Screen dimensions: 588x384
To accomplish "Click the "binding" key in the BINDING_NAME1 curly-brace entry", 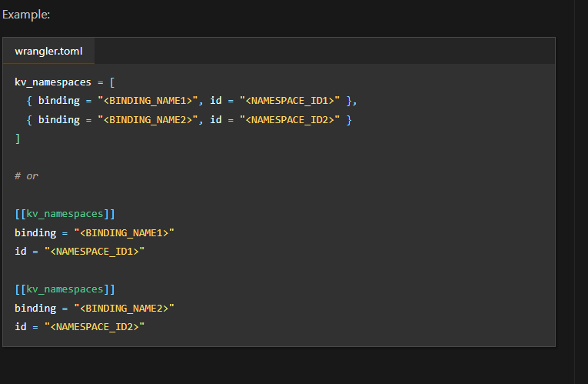I will click(x=58, y=101).
